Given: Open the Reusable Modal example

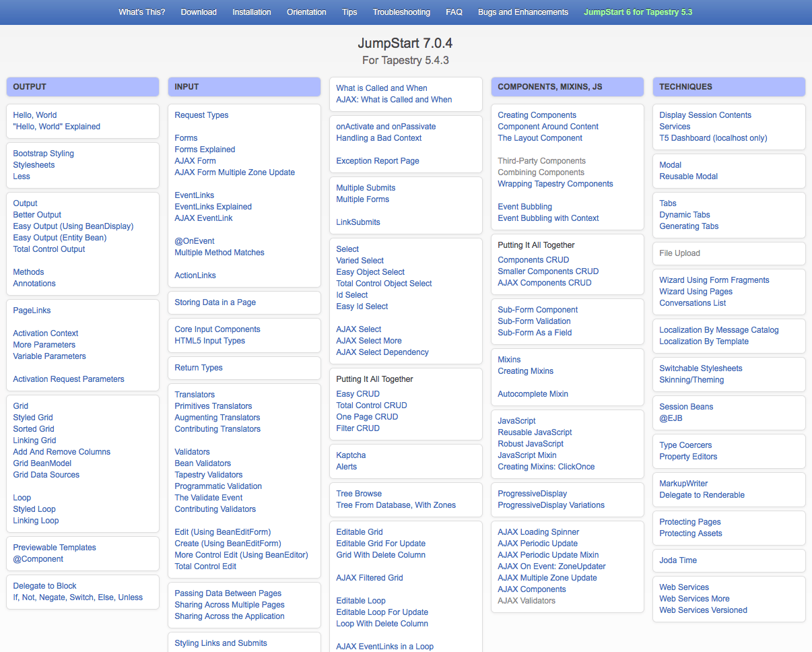Looking at the screenshot, I should pos(689,176).
